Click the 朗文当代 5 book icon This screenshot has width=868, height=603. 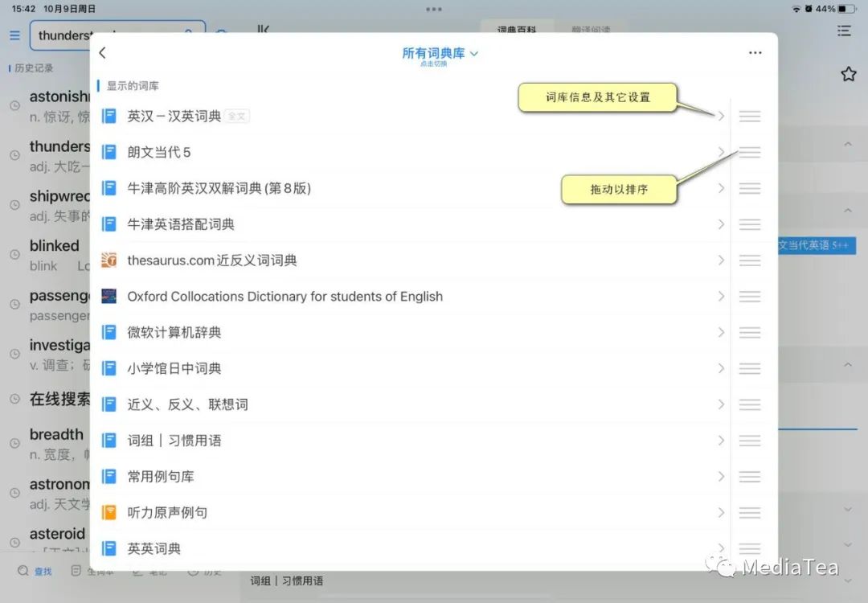point(109,152)
